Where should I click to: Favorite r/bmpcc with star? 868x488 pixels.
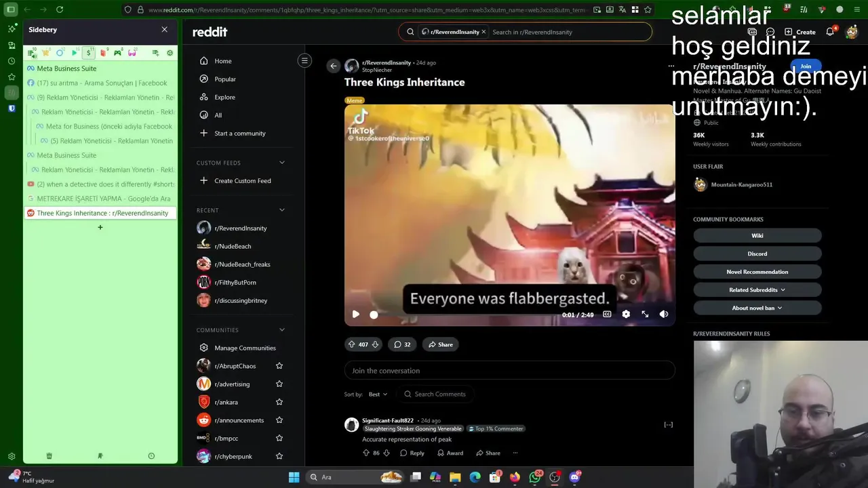point(279,438)
